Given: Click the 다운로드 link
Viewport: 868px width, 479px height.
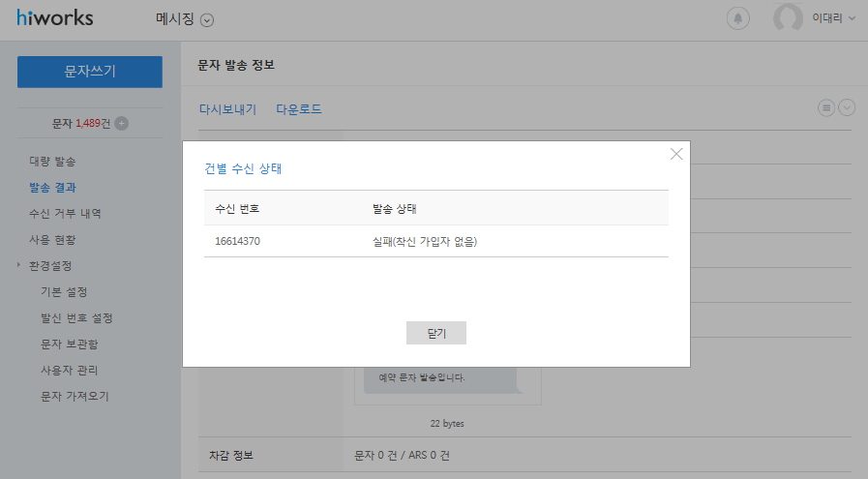Looking at the screenshot, I should tap(299, 109).
